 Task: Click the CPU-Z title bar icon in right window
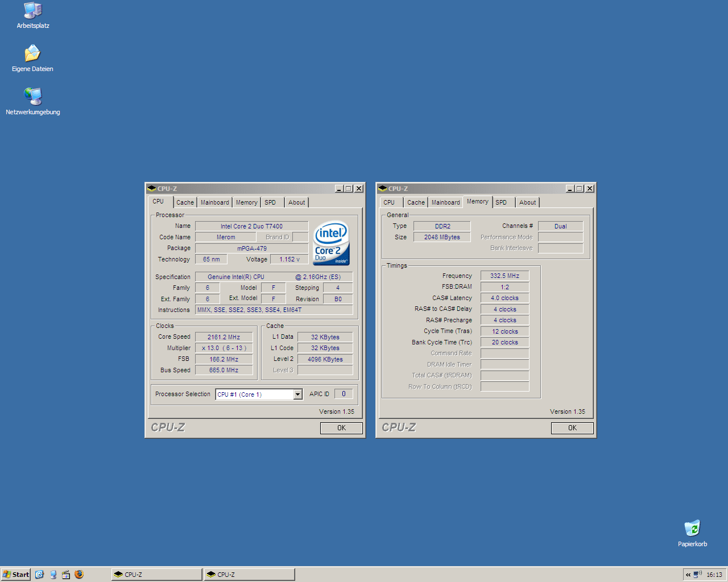(382, 189)
